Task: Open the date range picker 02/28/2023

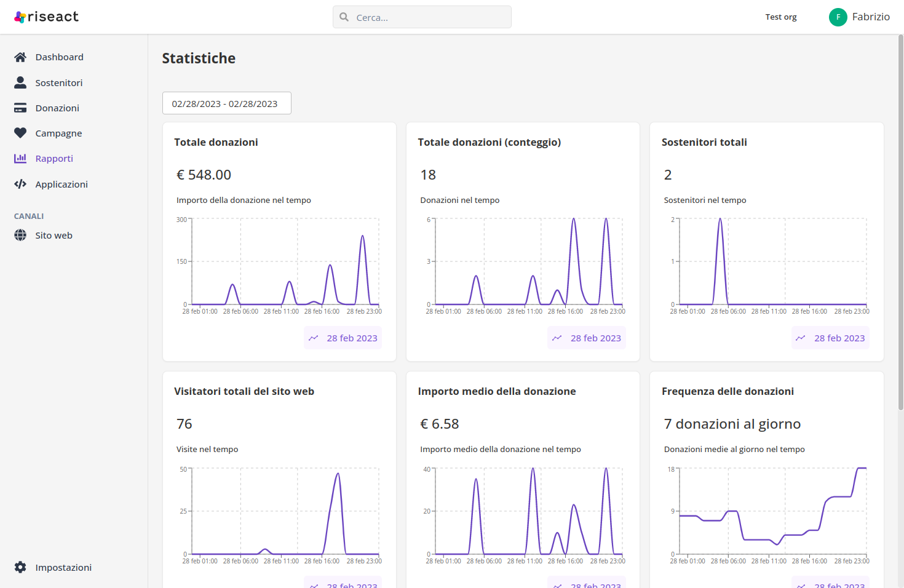Action: pos(227,103)
